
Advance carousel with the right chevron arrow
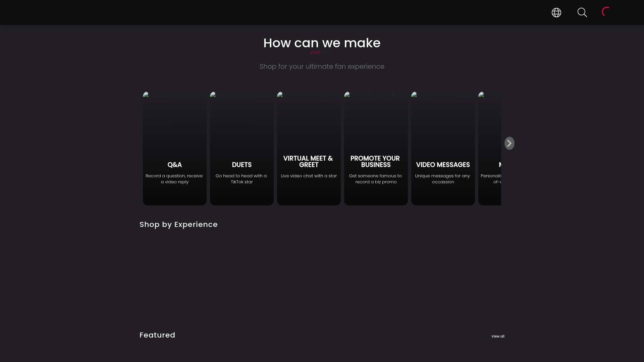(x=509, y=143)
